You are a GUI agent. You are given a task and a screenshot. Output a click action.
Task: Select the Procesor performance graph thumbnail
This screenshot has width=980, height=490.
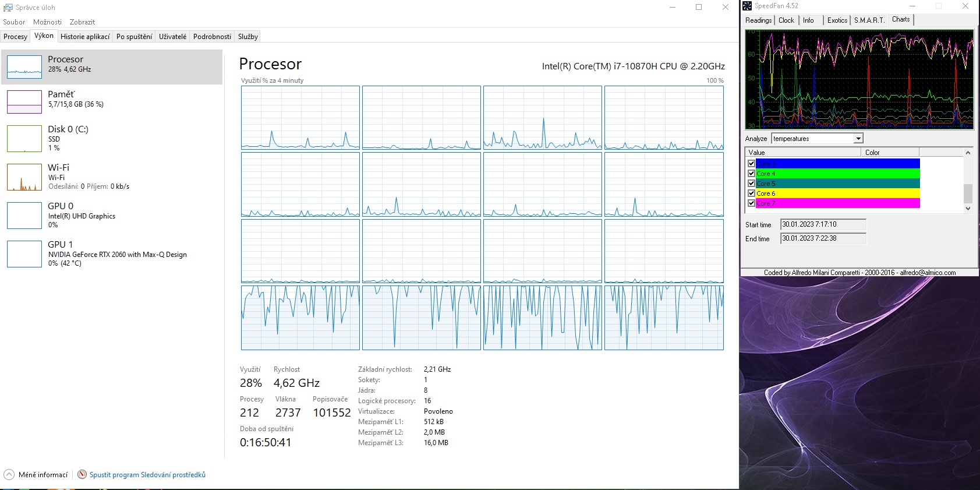pos(24,67)
